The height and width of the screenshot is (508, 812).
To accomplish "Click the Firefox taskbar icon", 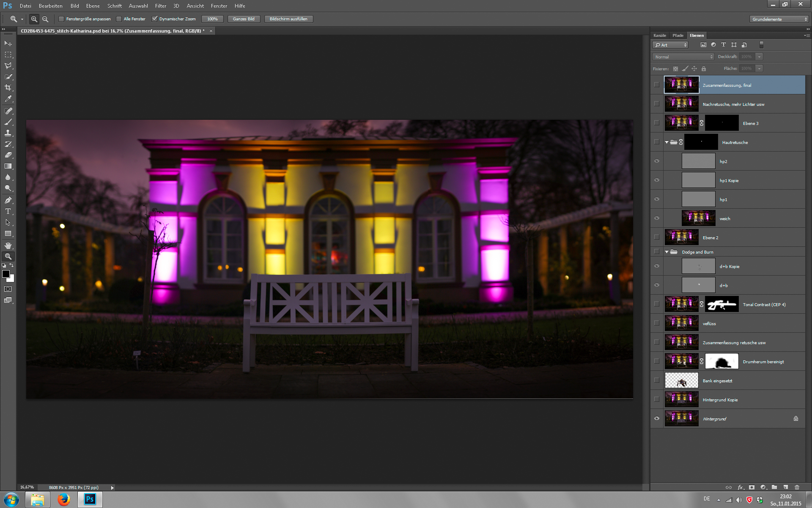I will [x=64, y=500].
